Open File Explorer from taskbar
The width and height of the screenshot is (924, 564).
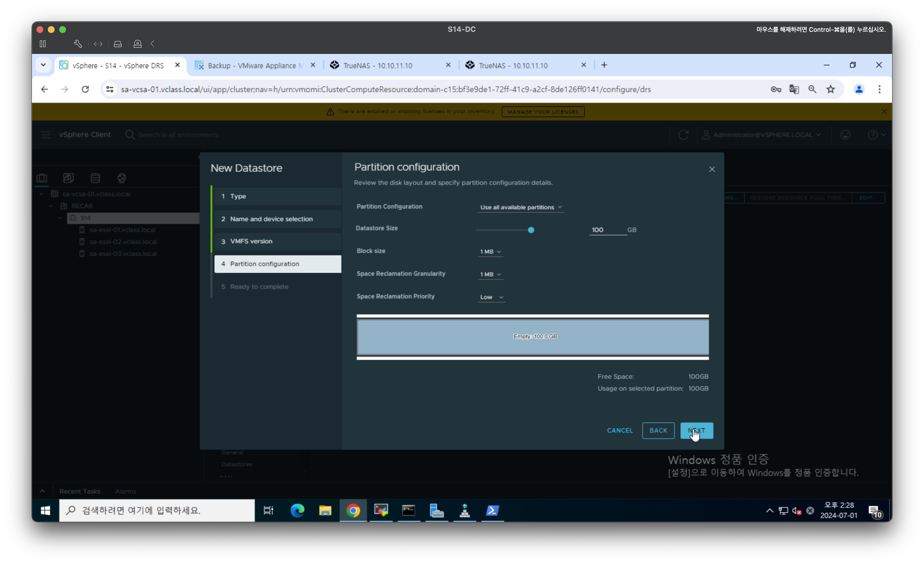tap(325, 510)
